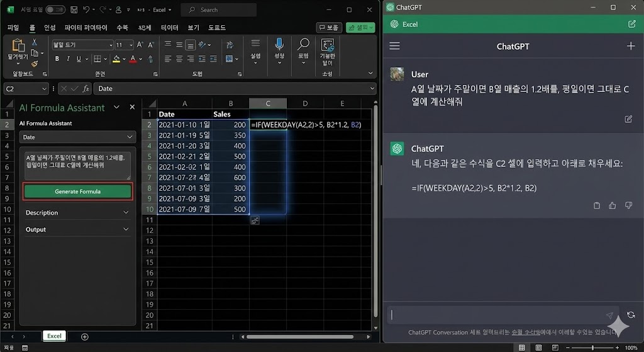Click the green Share button

point(360,28)
